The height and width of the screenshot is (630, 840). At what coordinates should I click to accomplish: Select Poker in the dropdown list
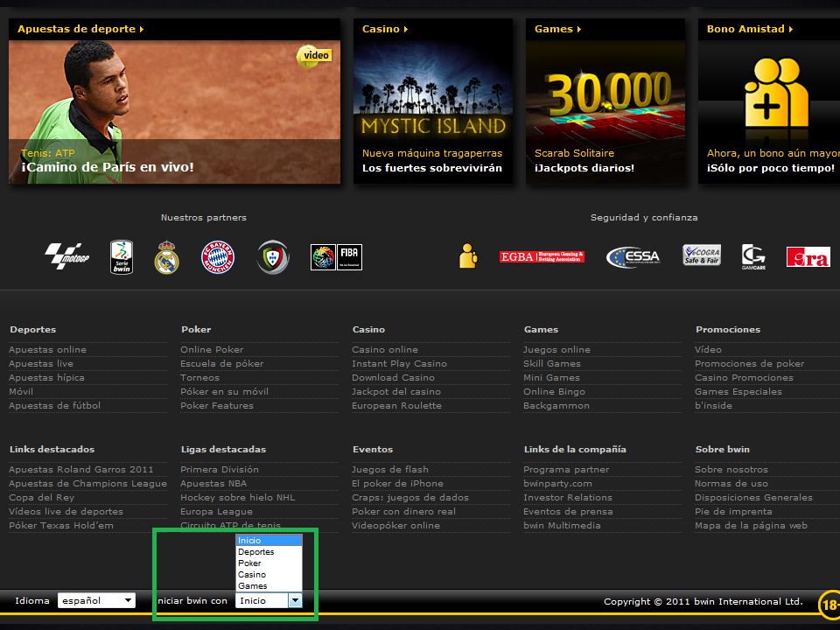(x=269, y=563)
